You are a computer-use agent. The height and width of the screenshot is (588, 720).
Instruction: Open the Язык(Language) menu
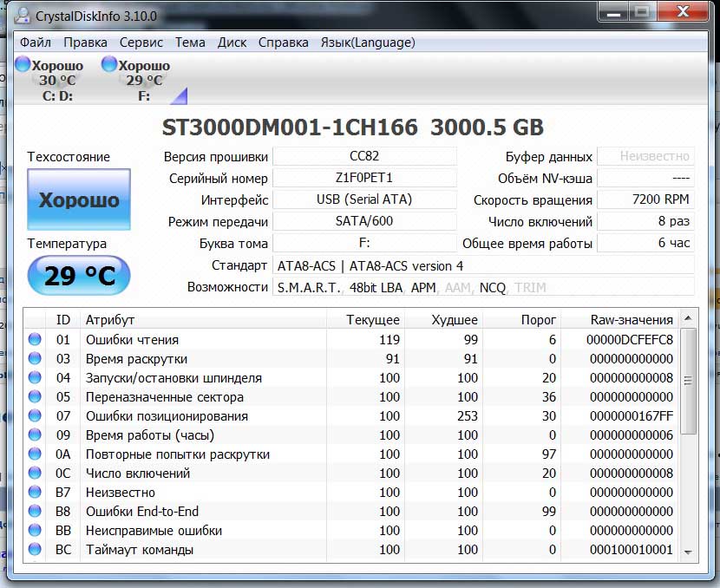(368, 42)
